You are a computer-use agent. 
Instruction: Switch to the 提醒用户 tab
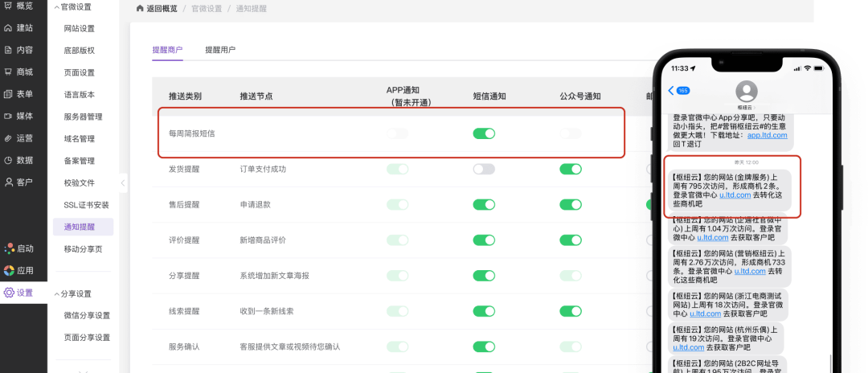(x=220, y=50)
